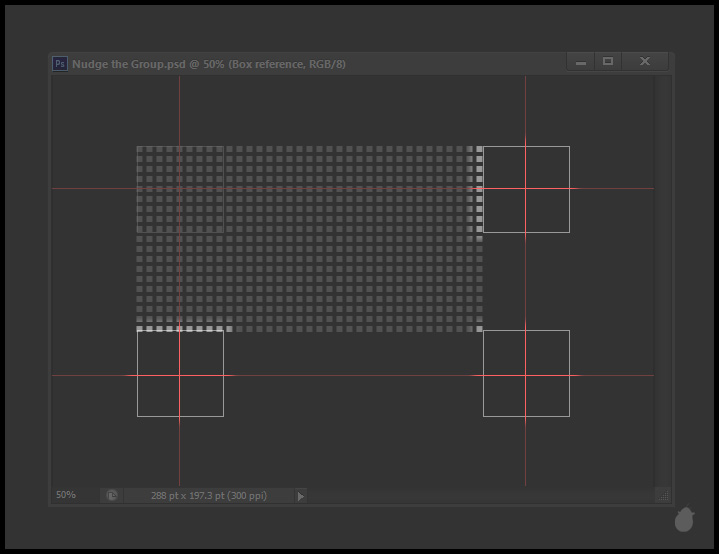Click the Photoshop document icon in title bar

click(x=60, y=63)
